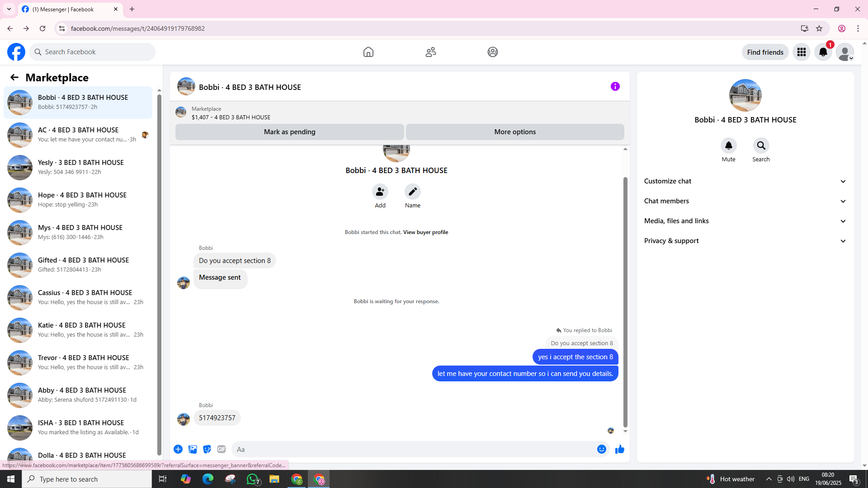Add people to the Bobbi chat
Screen dimensions: 868x488
click(x=380, y=192)
